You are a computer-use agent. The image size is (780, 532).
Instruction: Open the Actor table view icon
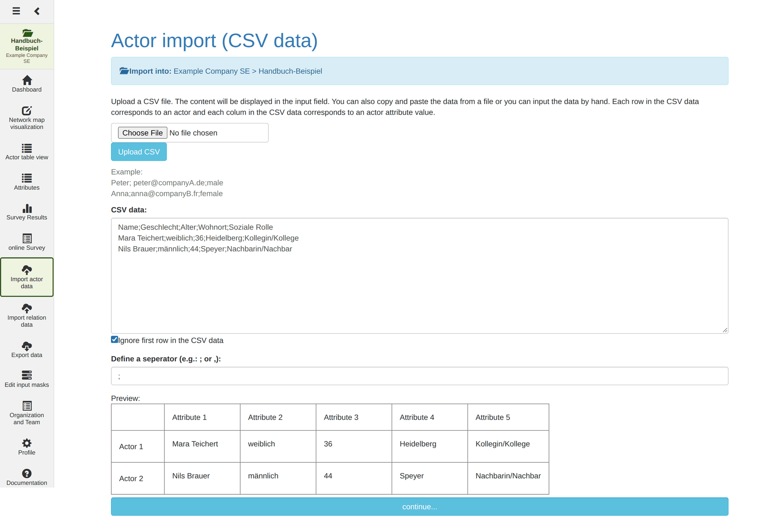coord(27,148)
